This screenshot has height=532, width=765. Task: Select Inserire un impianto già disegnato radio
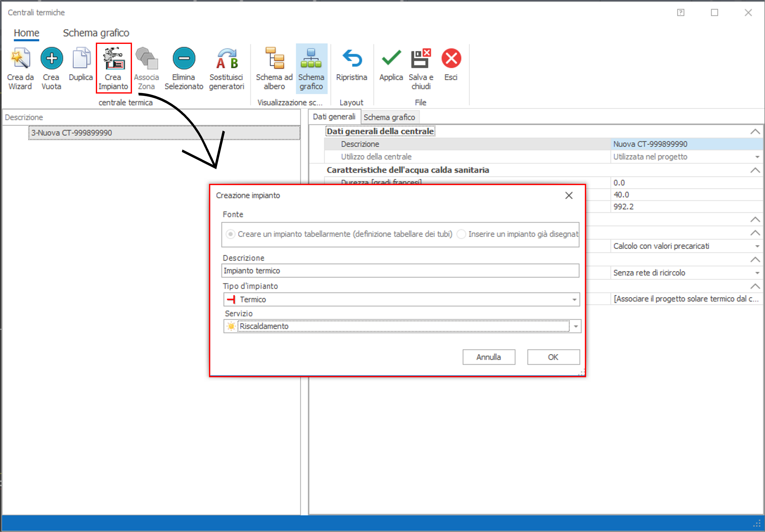click(461, 234)
